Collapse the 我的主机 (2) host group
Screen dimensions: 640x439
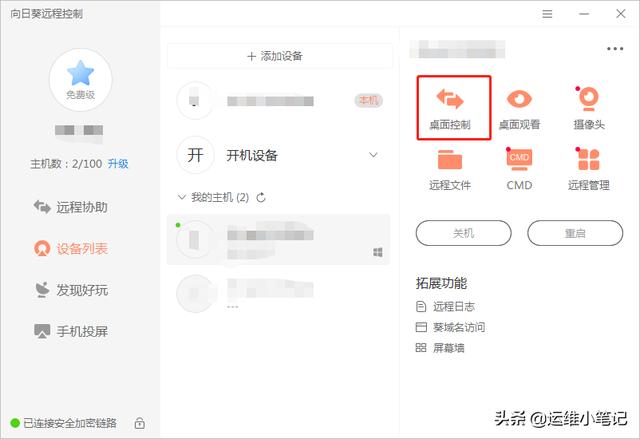182,197
